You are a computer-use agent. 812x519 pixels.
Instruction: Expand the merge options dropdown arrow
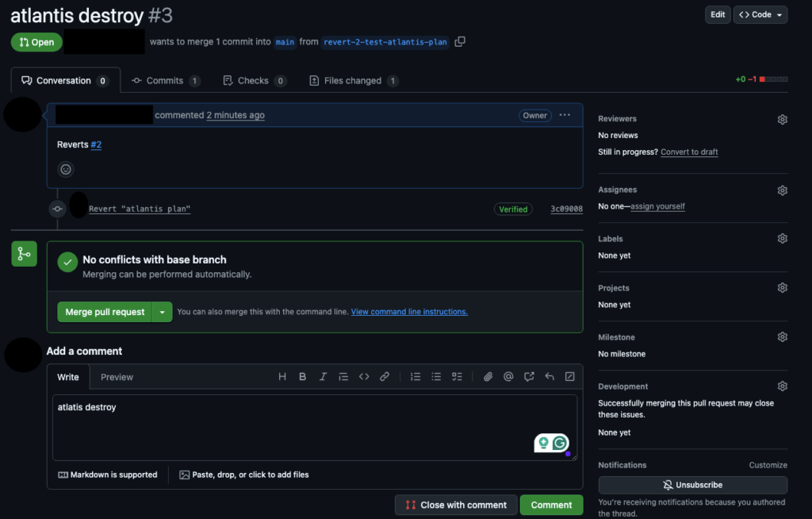[162, 312]
